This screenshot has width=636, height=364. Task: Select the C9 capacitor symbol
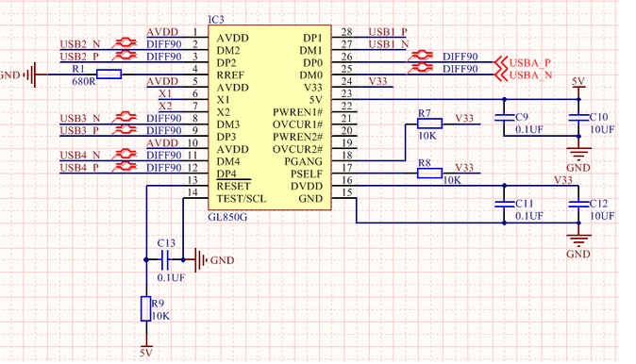pos(504,118)
